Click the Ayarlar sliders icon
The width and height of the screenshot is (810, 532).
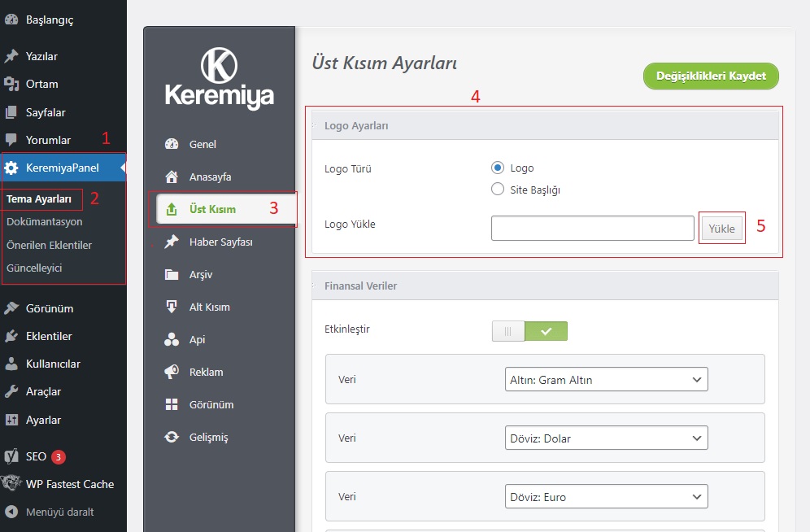pos(11,420)
